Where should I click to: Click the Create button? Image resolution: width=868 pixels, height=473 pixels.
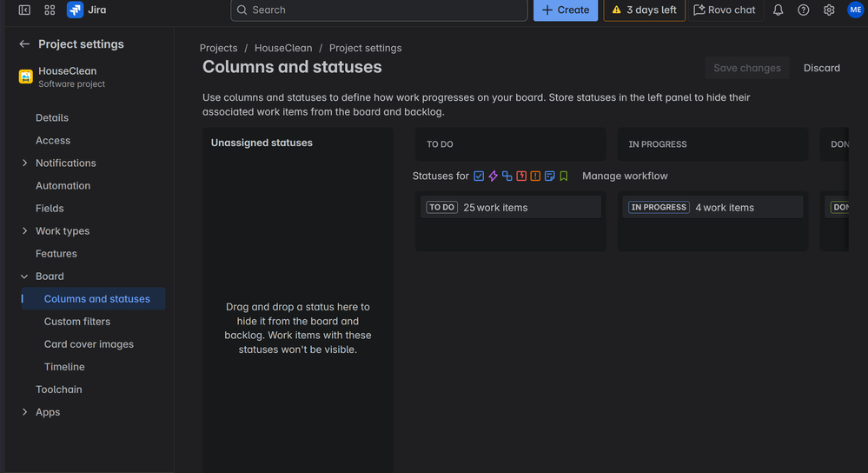[x=565, y=10]
